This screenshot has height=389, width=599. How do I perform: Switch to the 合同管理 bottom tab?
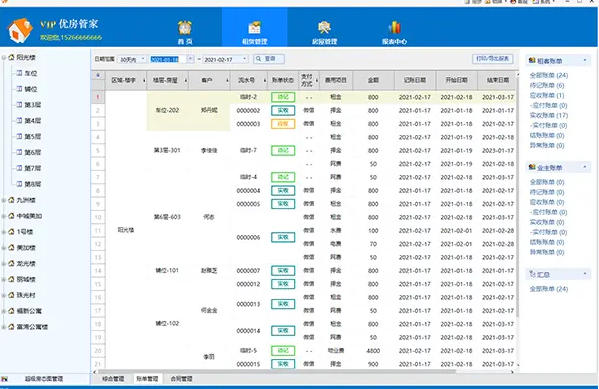[181, 379]
